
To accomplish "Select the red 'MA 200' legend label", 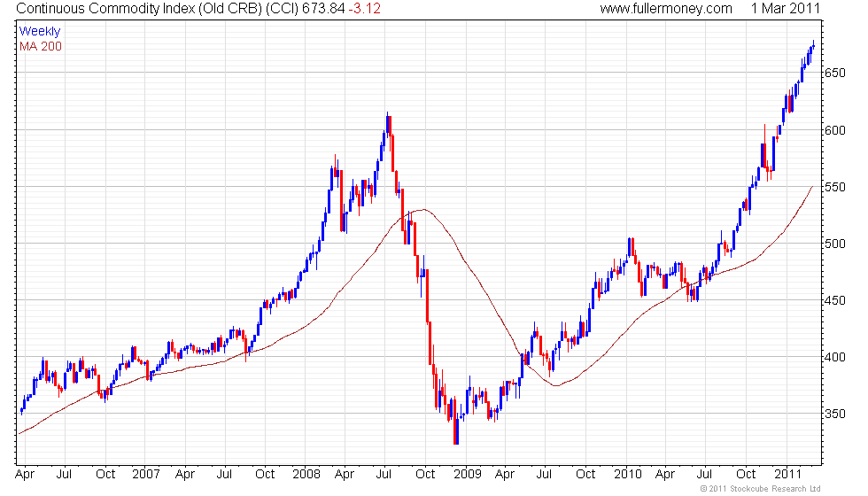I will click(x=41, y=46).
